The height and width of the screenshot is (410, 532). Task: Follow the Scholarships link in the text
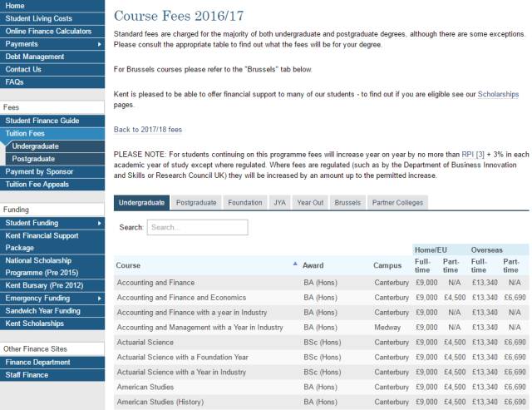498,94
